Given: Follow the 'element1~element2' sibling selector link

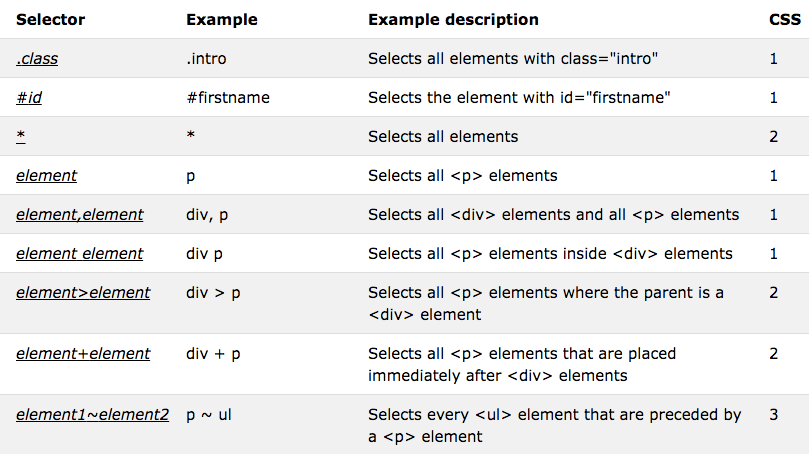Looking at the screenshot, I should [92, 415].
